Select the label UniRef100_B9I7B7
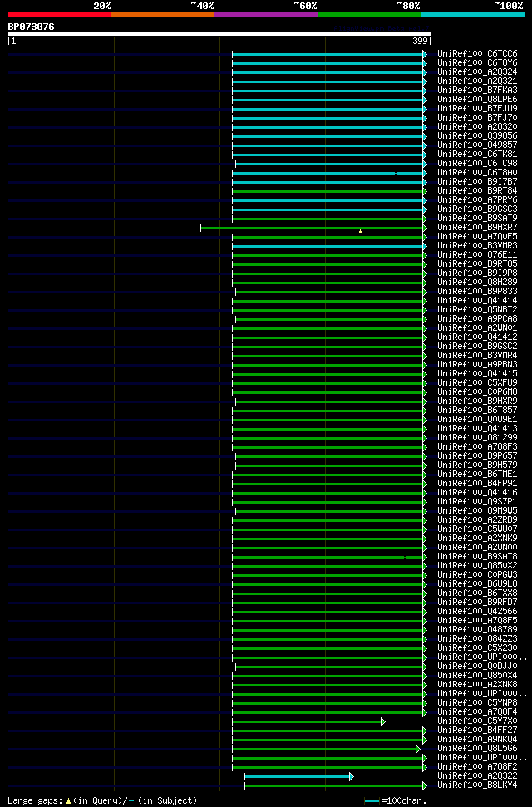This screenshot has width=532, height=807. (x=477, y=182)
